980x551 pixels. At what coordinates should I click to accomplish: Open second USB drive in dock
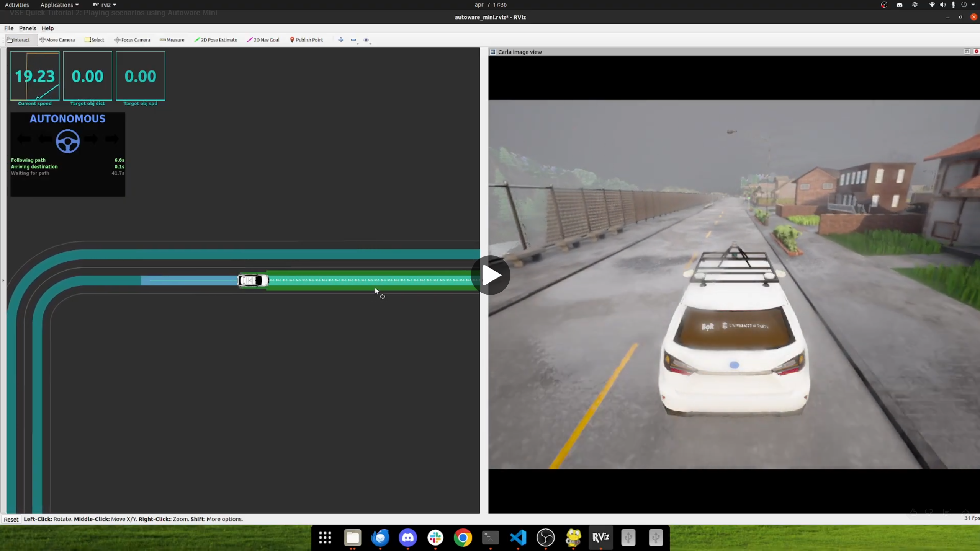(x=656, y=538)
